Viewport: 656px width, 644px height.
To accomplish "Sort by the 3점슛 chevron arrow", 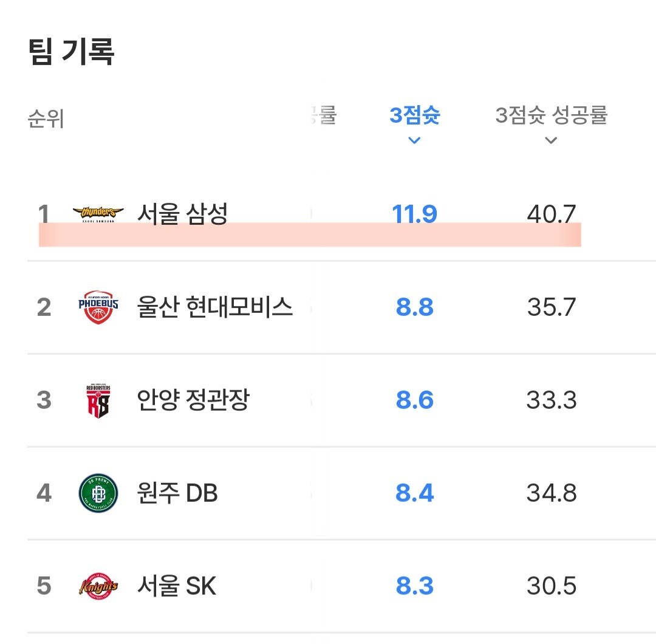I will click(x=414, y=140).
